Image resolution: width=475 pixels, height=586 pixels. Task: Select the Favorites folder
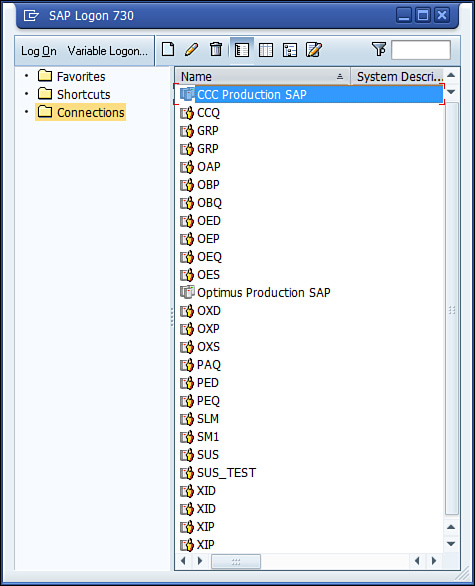click(x=72, y=76)
